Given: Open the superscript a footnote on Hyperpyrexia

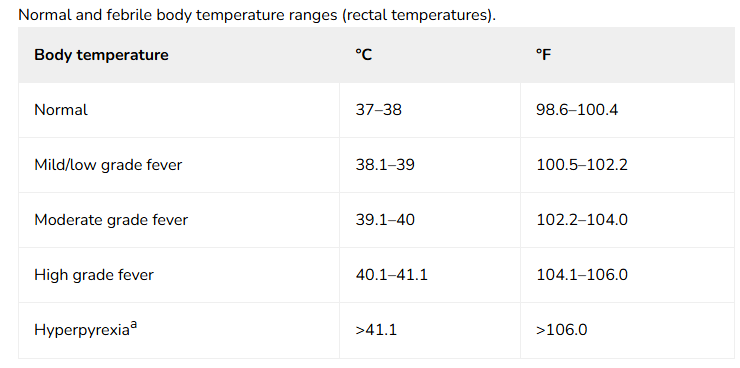Looking at the screenshot, I should 134,325.
